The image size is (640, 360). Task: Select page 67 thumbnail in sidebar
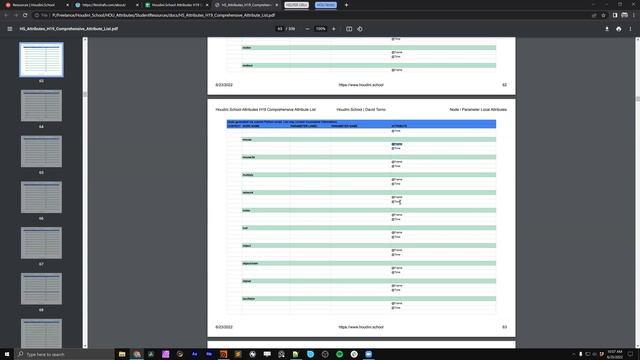[41, 243]
